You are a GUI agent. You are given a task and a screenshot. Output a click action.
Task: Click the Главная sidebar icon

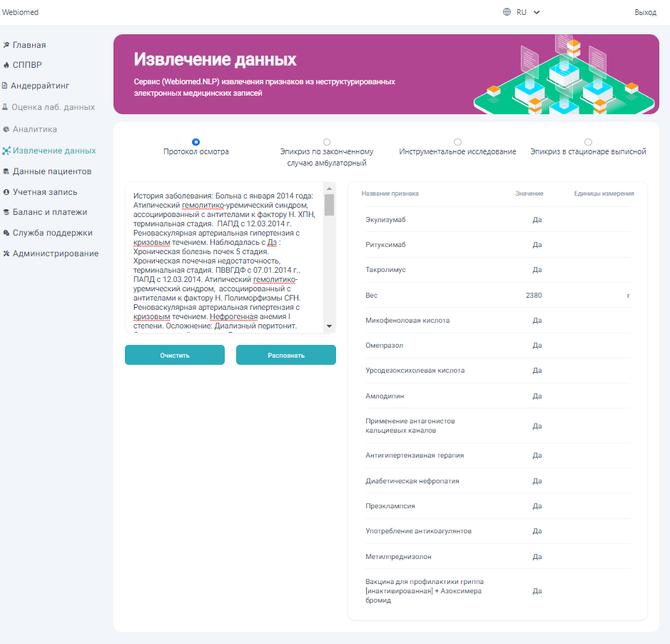(6, 45)
